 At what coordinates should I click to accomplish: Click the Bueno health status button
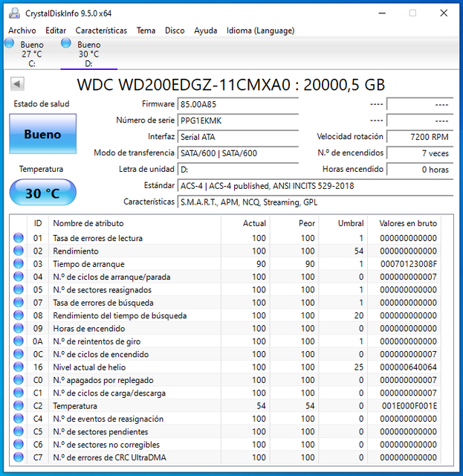click(x=43, y=134)
